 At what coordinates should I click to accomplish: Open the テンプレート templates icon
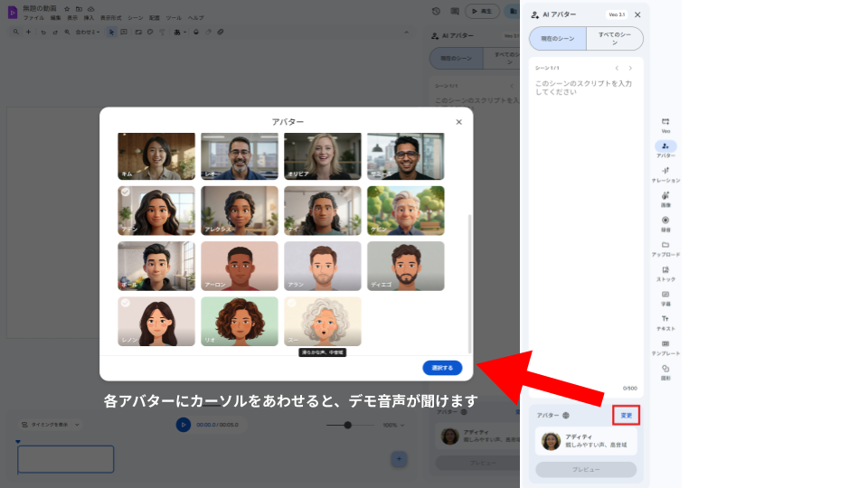pos(665,344)
